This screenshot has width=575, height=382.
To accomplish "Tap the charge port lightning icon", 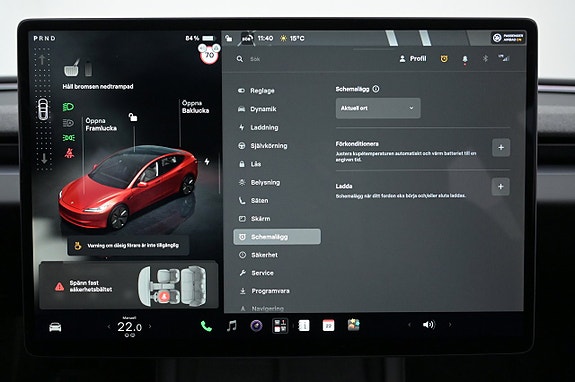I will tap(207, 161).
